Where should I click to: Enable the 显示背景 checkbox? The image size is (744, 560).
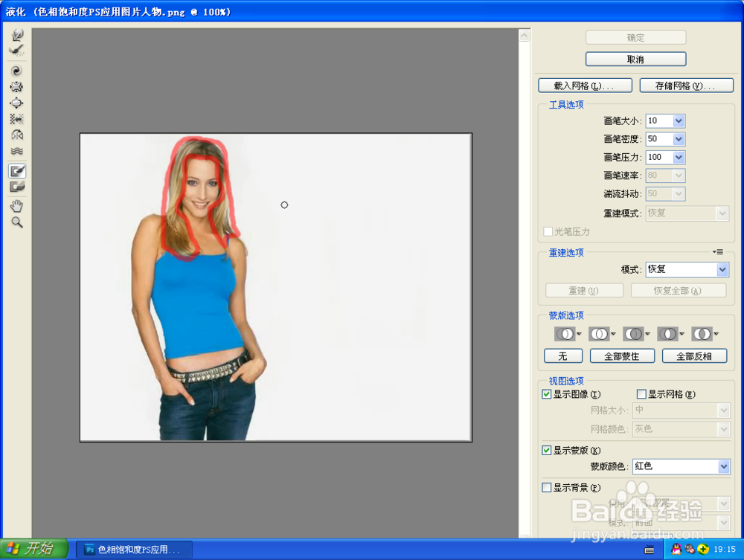pyautogui.click(x=547, y=487)
